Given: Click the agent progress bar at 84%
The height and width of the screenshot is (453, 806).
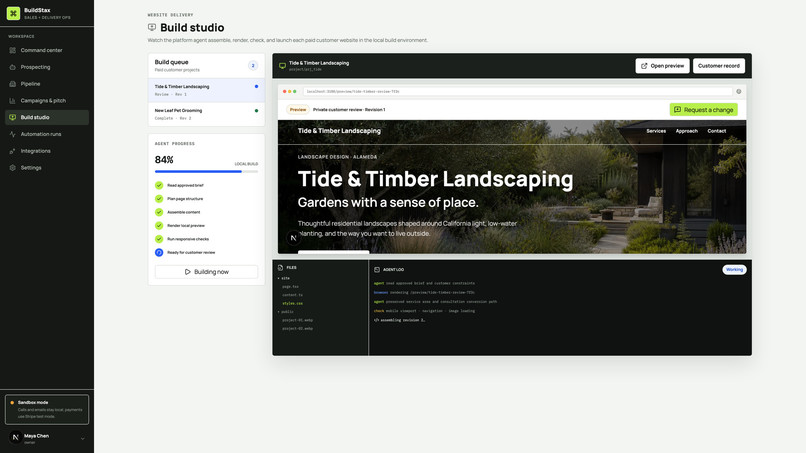Looking at the screenshot, I should click(x=206, y=171).
